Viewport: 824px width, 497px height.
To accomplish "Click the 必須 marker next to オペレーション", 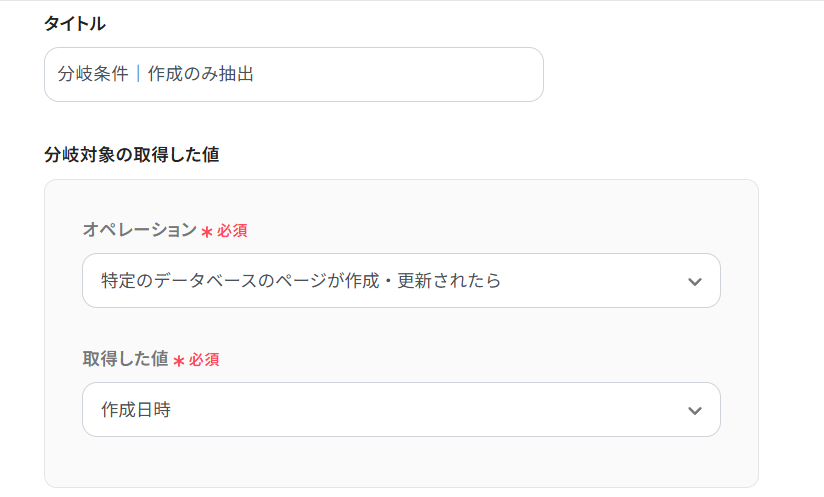I will click(x=232, y=231).
